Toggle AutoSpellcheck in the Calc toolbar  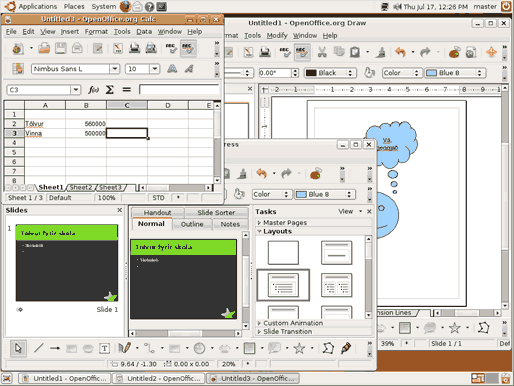188,48
